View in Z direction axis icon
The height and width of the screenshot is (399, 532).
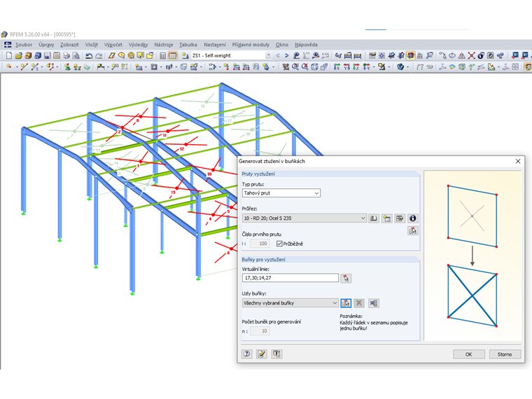(x=356, y=66)
